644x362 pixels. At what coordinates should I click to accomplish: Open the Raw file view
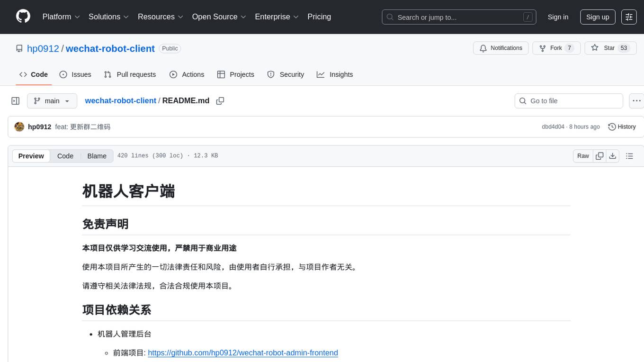(583, 156)
